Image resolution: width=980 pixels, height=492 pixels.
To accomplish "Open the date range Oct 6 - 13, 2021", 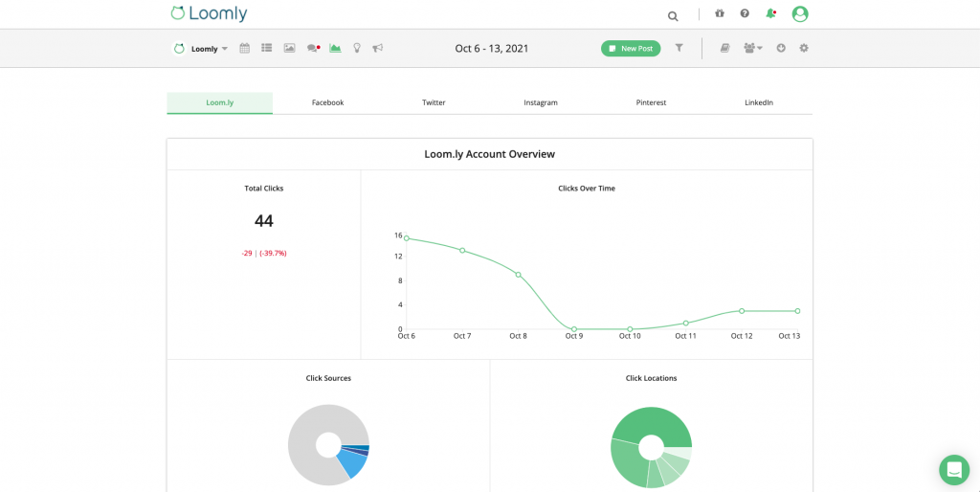I will pos(492,48).
